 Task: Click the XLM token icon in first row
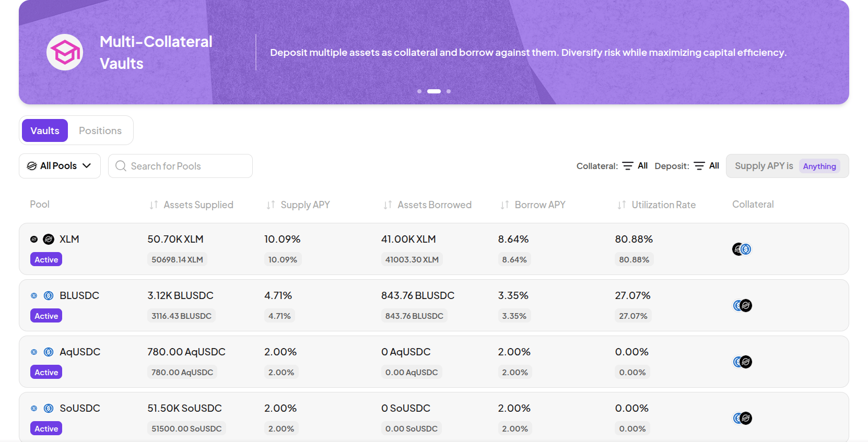pyautogui.click(x=49, y=239)
